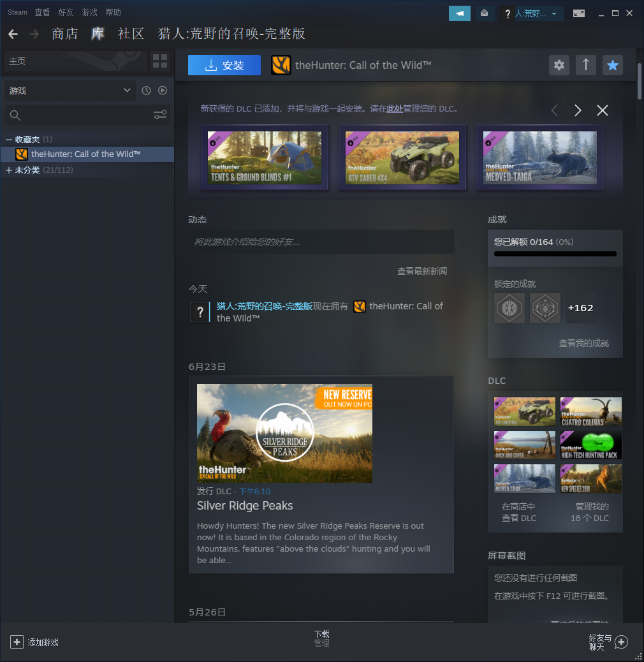Image resolution: width=644 pixels, height=662 pixels.
Task: Open the 好友 menu
Action: (x=66, y=13)
